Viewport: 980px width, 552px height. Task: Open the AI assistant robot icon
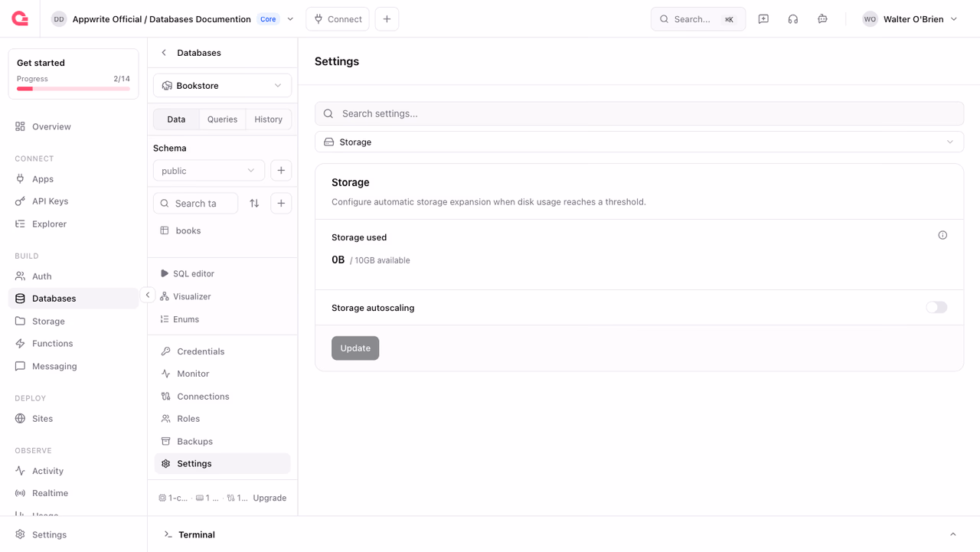tap(822, 19)
